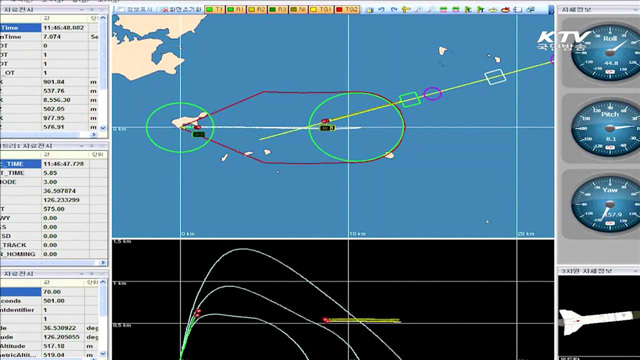This screenshot has height=360, width=640.
Task: Toggle the T1 green track indicator
Action: [x=215, y=9]
